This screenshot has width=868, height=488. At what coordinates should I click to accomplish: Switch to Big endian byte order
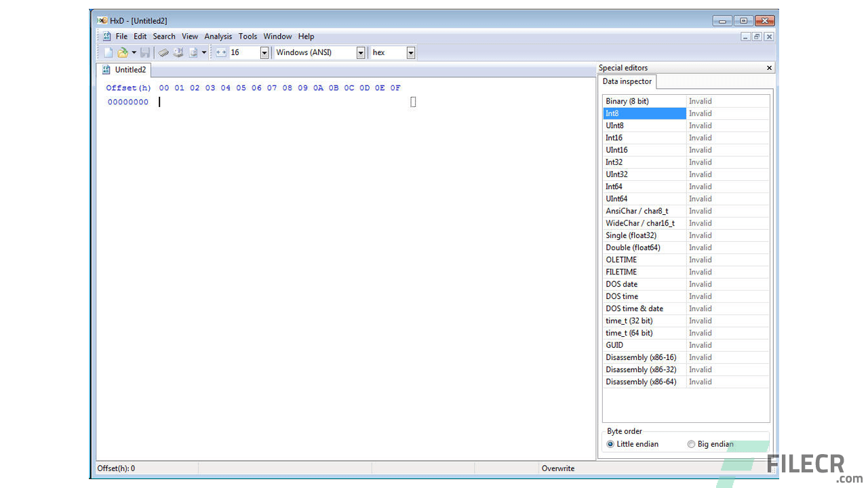pyautogui.click(x=691, y=444)
